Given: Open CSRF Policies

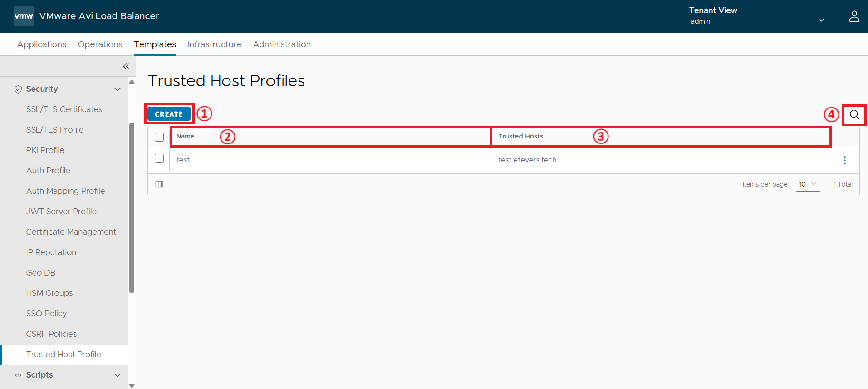Looking at the screenshot, I should pyautogui.click(x=51, y=334).
